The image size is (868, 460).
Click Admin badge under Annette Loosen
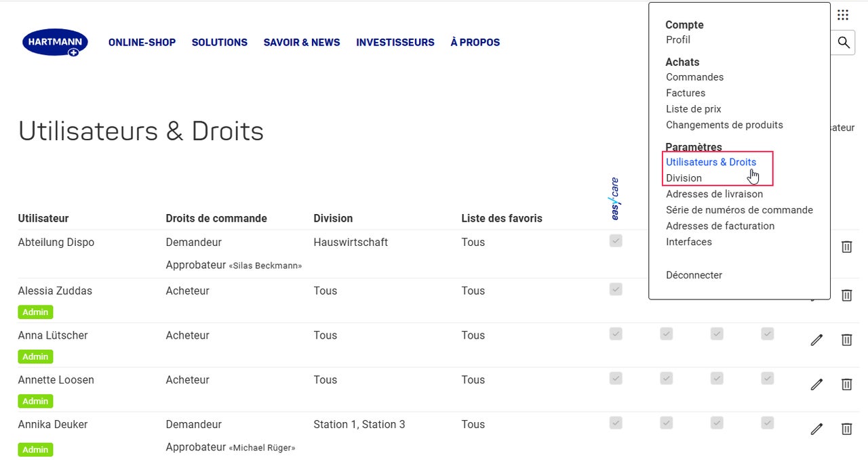coord(35,401)
